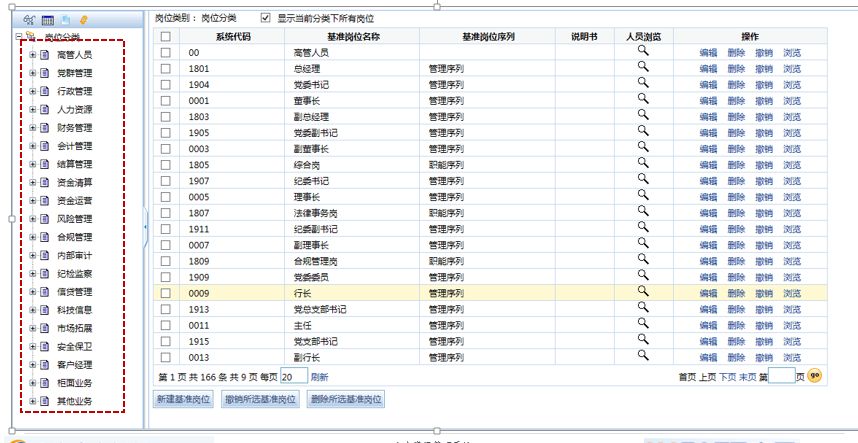This screenshot has height=443, width=858.
Task: Click 撤销 link for 行长 row
Action: click(x=764, y=293)
